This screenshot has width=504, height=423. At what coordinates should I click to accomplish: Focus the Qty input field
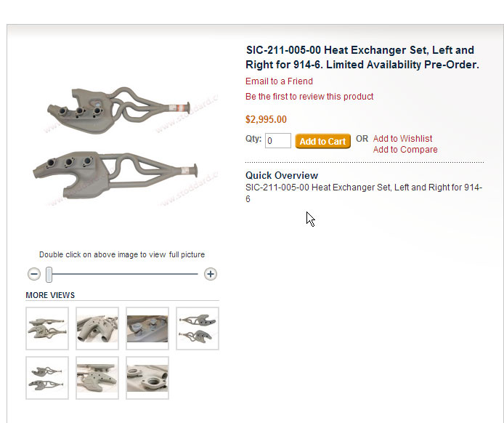pos(278,141)
